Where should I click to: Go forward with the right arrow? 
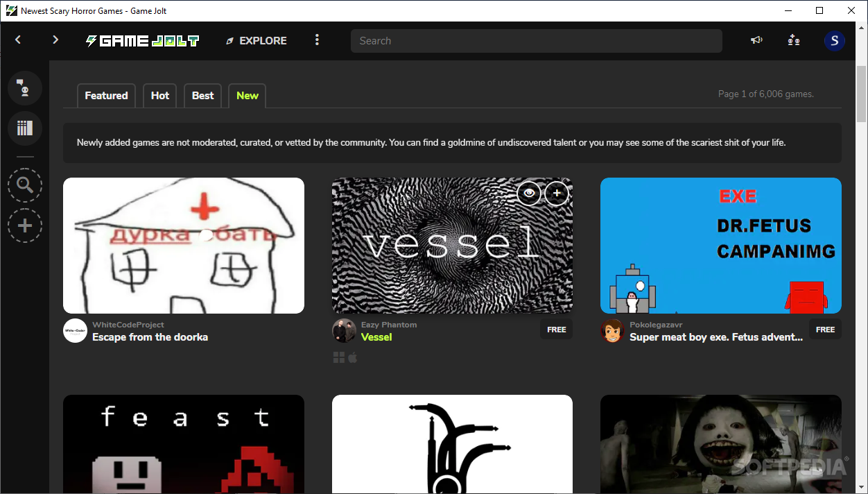point(55,40)
